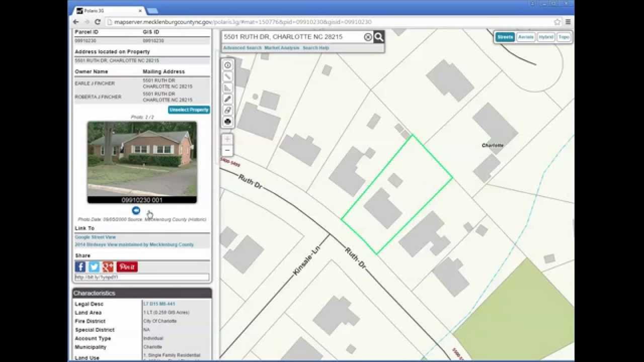Click the browser URL address bar

331,22
